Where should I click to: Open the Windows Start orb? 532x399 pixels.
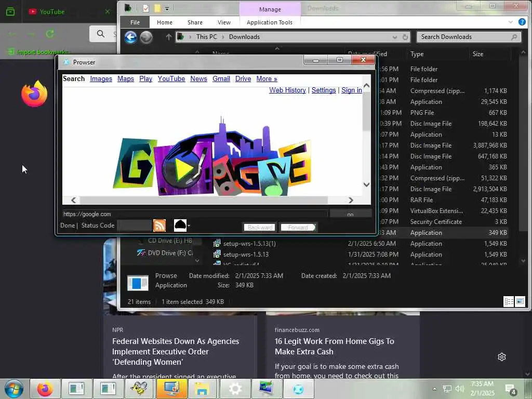click(x=14, y=389)
